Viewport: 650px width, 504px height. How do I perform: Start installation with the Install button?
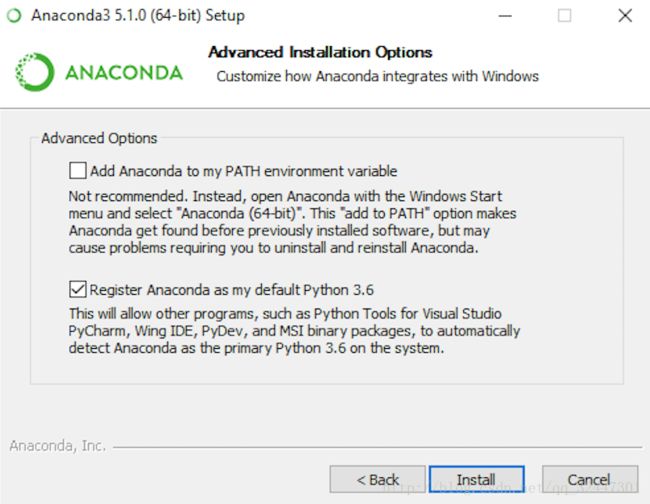tap(476, 479)
